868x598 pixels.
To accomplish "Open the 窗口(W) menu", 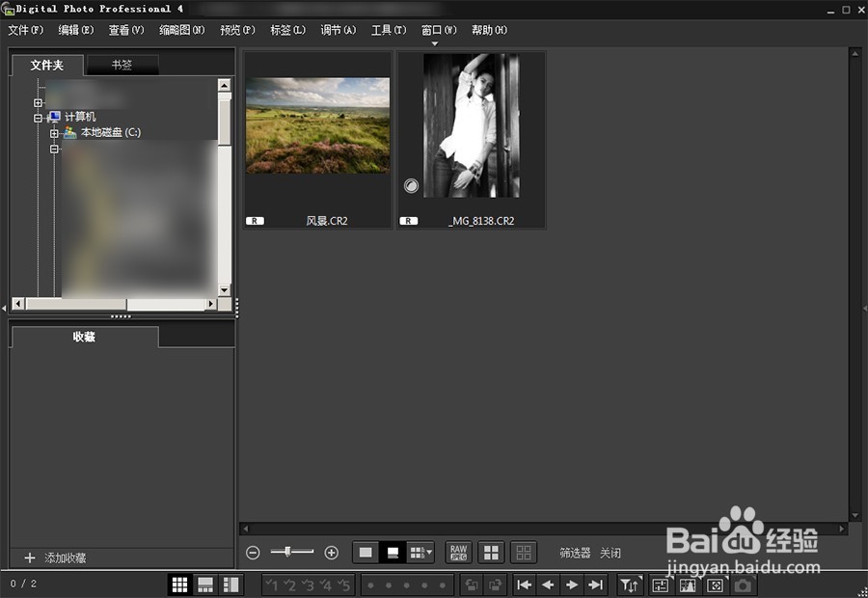I will 439,30.
